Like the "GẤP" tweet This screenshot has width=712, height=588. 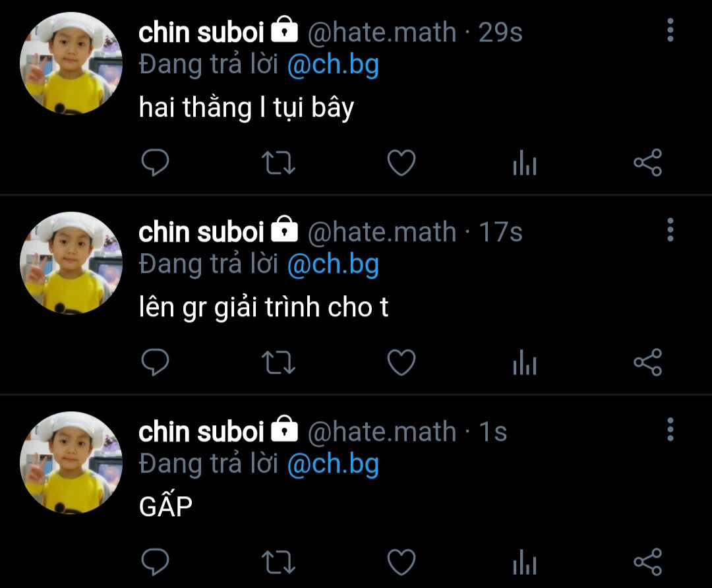(401, 562)
